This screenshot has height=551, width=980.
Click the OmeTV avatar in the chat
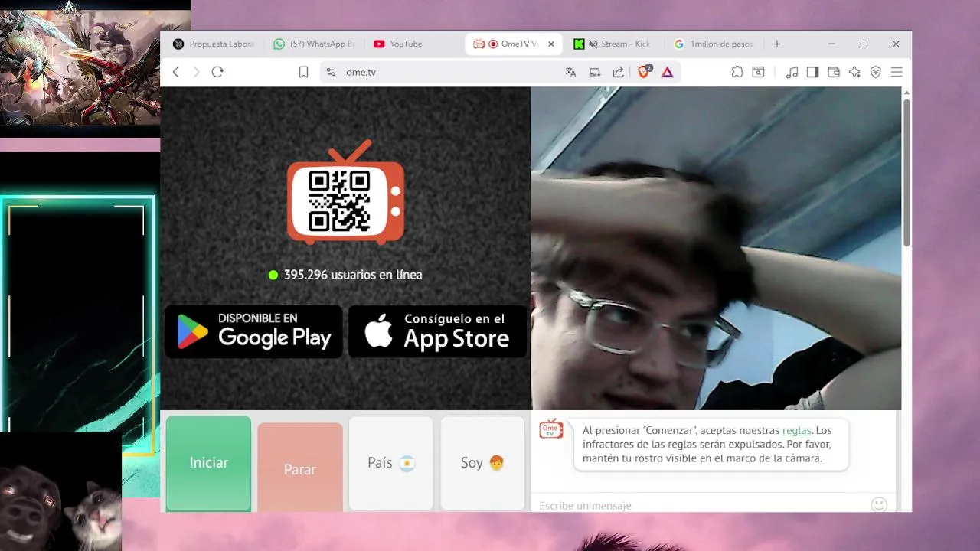551,429
